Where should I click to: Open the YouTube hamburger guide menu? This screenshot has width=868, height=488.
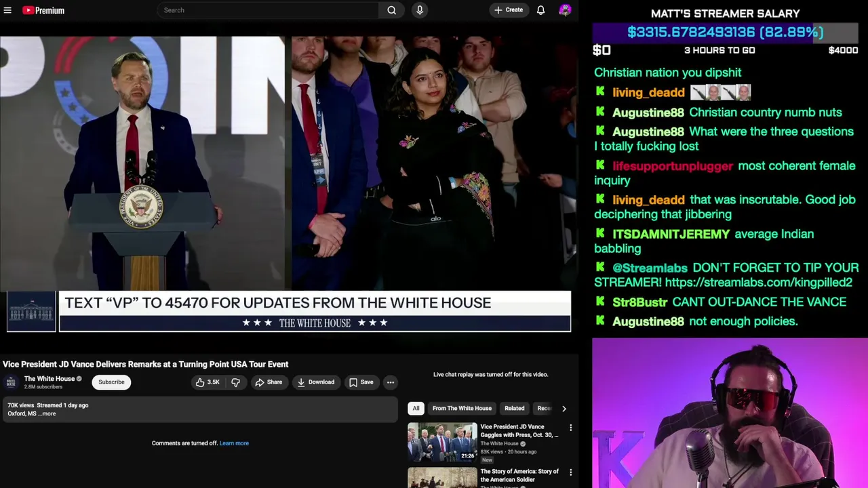coord(7,10)
